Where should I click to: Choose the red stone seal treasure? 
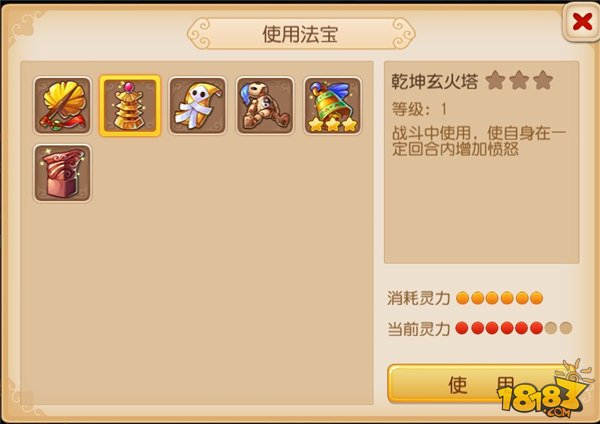tap(62, 173)
